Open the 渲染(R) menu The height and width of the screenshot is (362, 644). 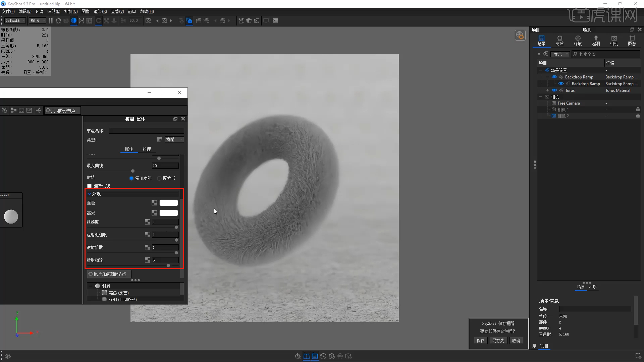coord(100,11)
